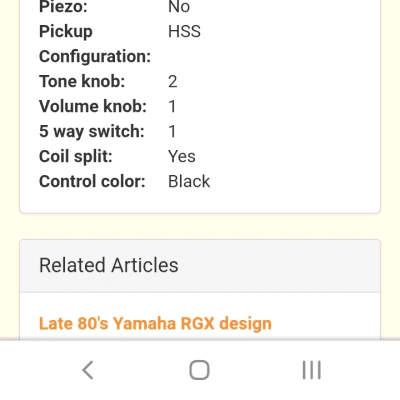
Task: Select the Coil split Yes value
Action: pyautogui.click(x=182, y=156)
